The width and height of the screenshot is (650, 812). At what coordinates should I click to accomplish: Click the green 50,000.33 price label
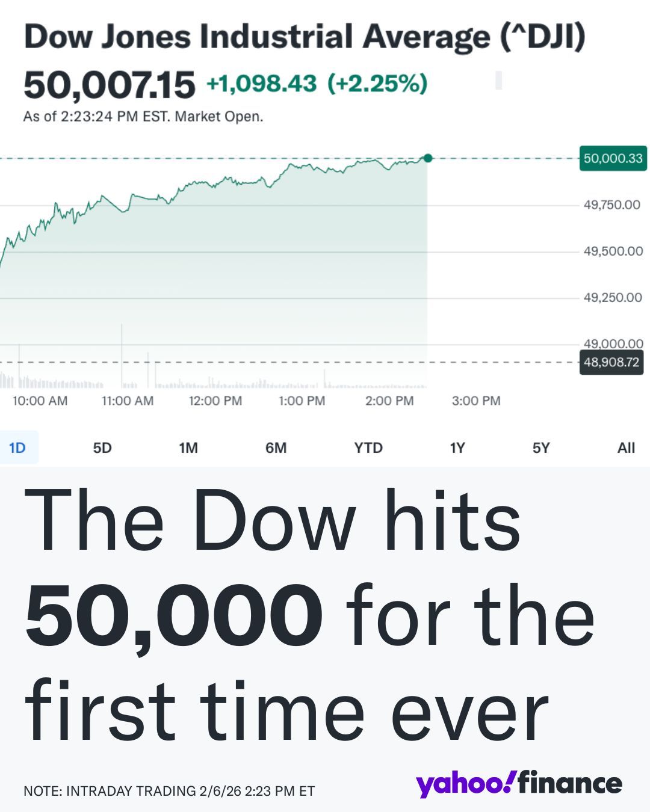[613, 158]
